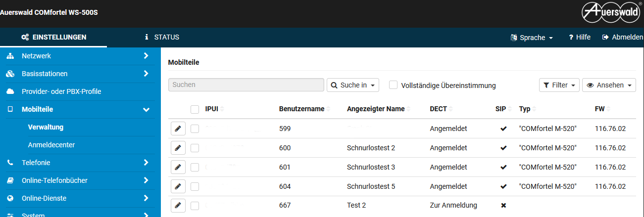Click the username 667 cell
Viewport: 644px width, 217px height.
click(x=285, y=205)
